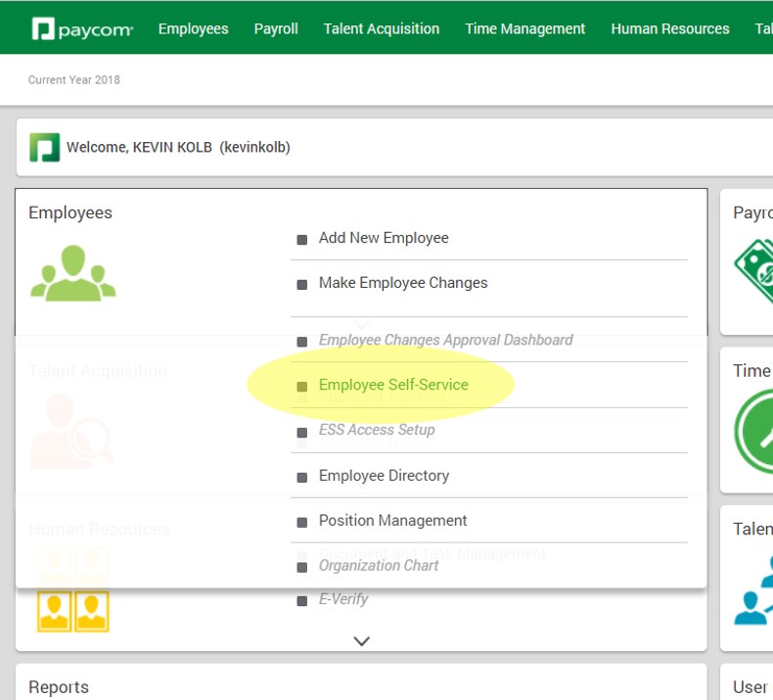Viewport: 773px width, 700px height.
Task: Open Employee Changes Approval Dashboard
Action: 445,340
